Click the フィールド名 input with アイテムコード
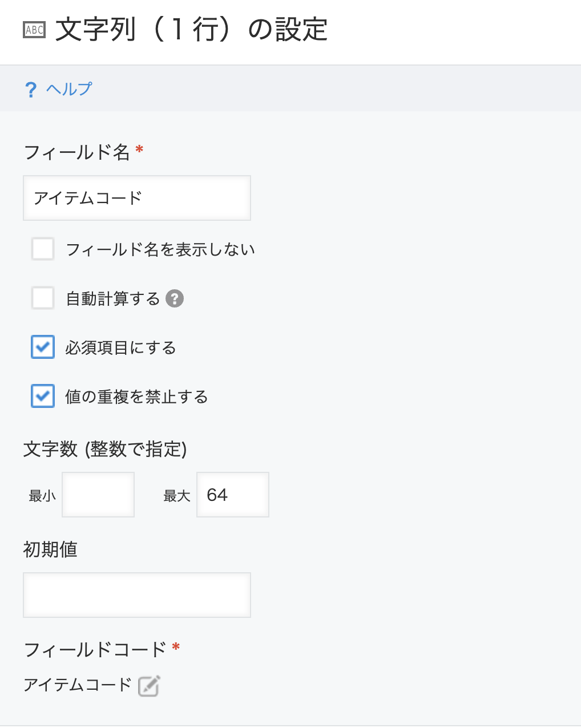Screen dimensions: 581x728 [x=137, y=198]
